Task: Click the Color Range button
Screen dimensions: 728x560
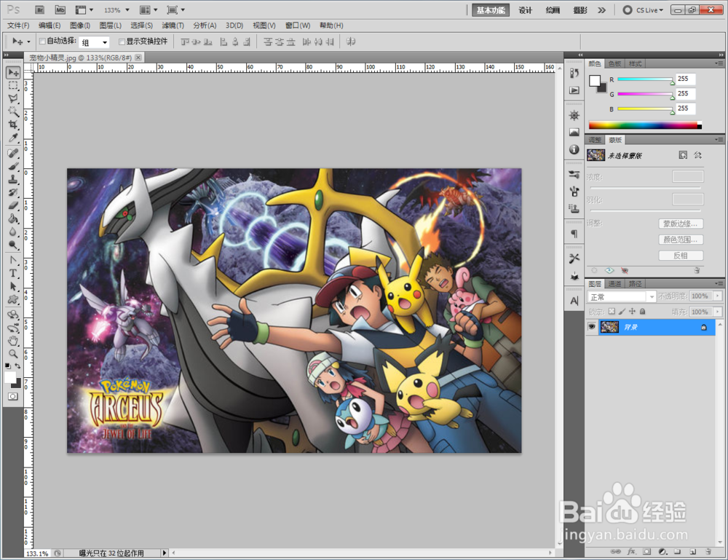Action: pyautogui.click(x=681, y=240)
